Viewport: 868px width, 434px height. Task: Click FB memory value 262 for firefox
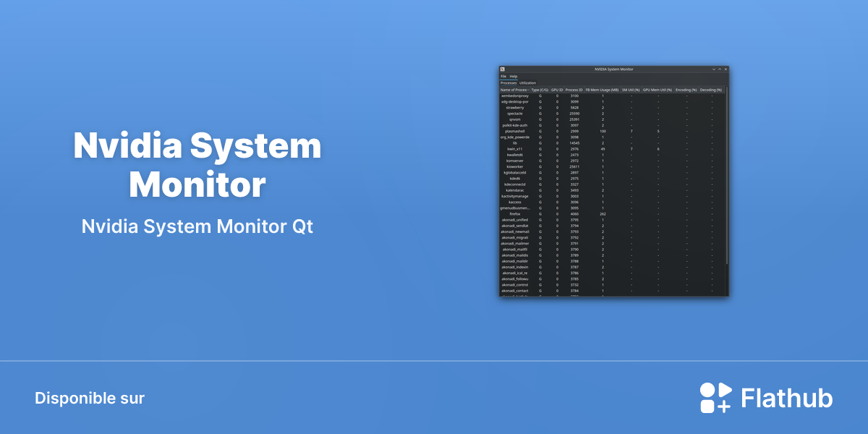[x=603, y=214]
